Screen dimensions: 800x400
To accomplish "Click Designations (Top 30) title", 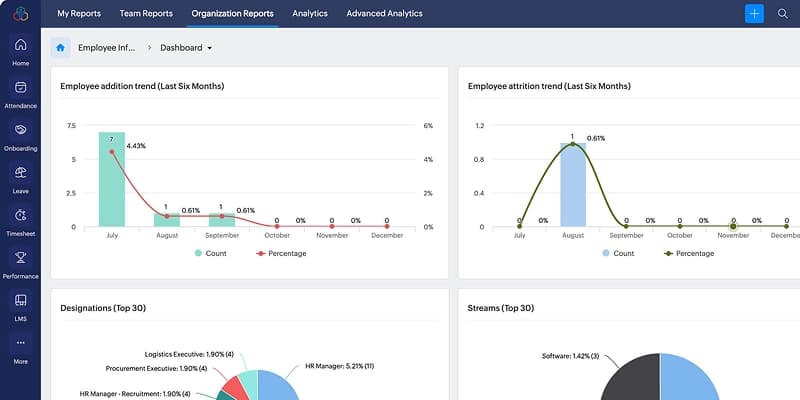I will [x=103, y=308].
